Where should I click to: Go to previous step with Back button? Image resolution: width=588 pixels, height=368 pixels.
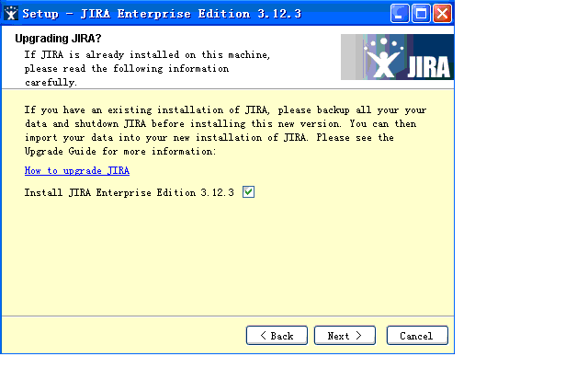277,335
